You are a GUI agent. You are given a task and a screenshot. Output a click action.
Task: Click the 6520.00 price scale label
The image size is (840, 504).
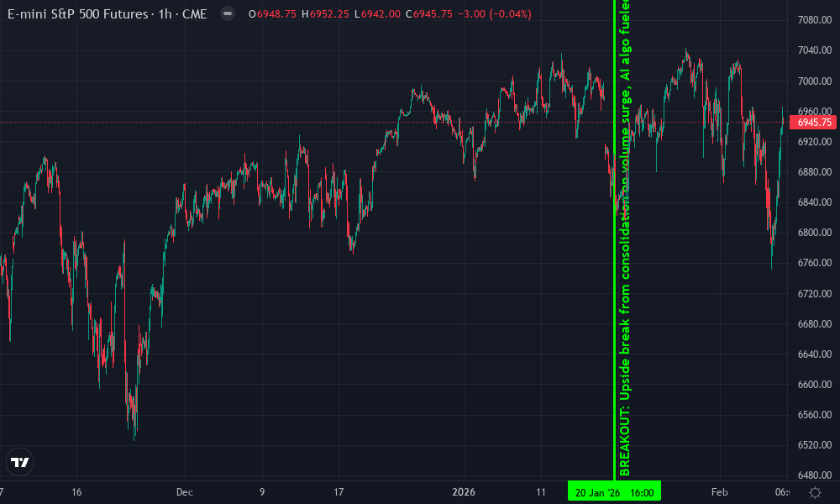(814, 445)
